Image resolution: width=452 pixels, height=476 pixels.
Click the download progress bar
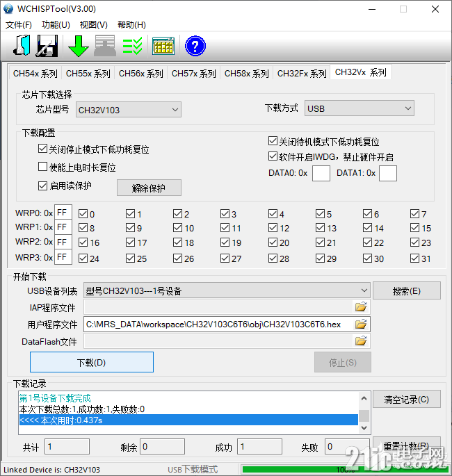345,469
